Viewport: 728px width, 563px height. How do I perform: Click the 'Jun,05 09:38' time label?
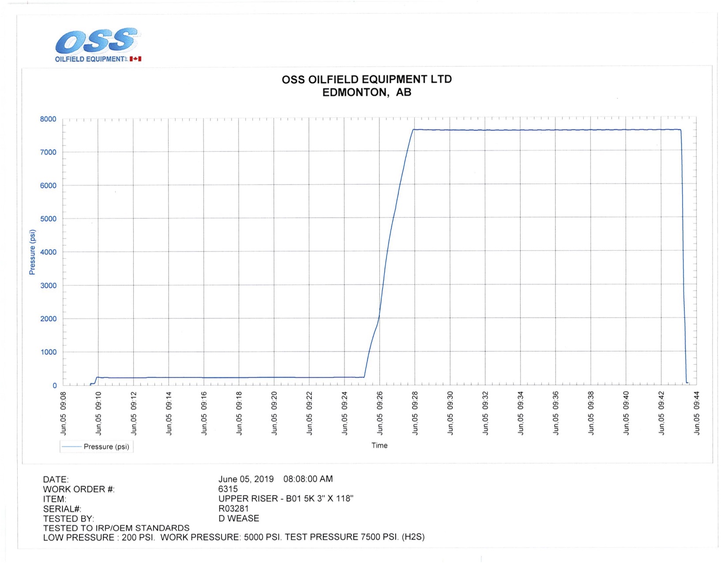point(591,413)
